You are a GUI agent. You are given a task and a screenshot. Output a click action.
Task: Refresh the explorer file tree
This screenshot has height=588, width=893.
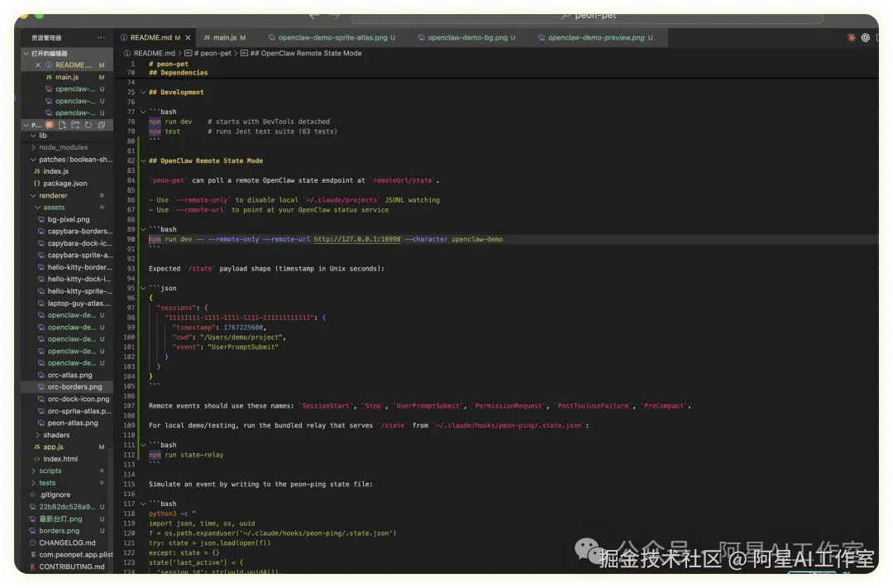[88, 125]
